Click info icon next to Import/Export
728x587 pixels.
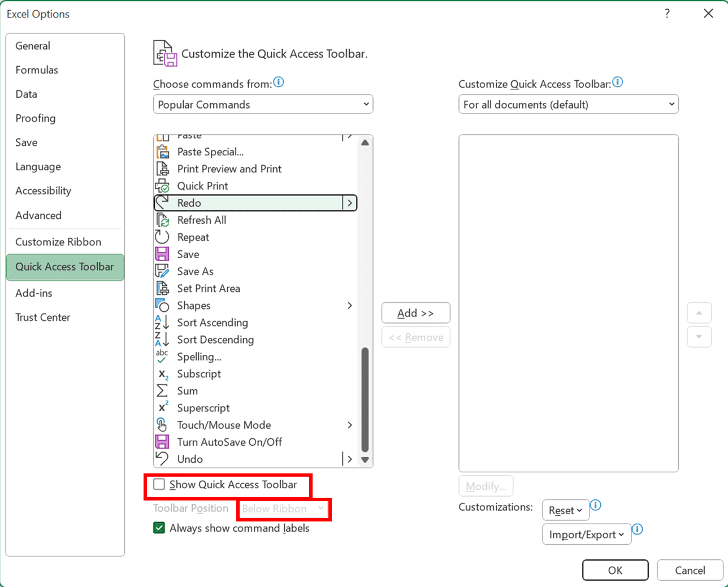[638, 529]
